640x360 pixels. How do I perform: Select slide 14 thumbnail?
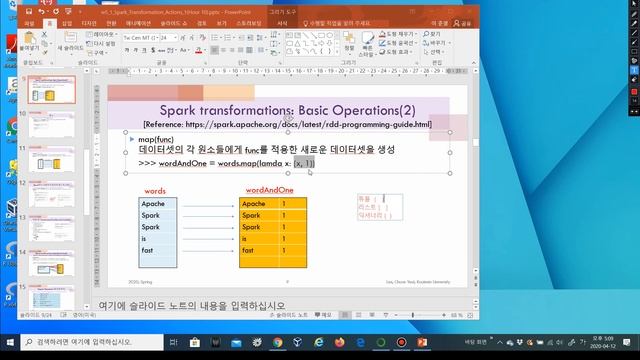tap(51, 263)
